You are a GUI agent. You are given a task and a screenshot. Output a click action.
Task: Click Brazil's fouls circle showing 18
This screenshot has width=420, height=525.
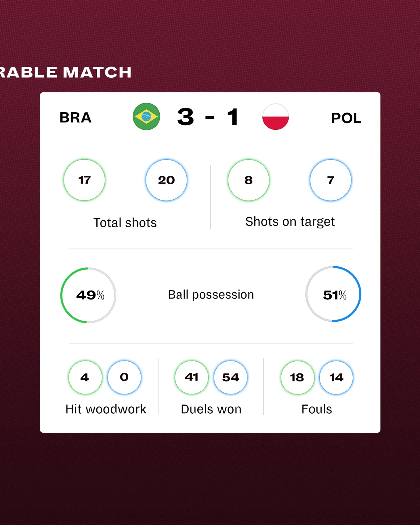(x=297, y=377)
